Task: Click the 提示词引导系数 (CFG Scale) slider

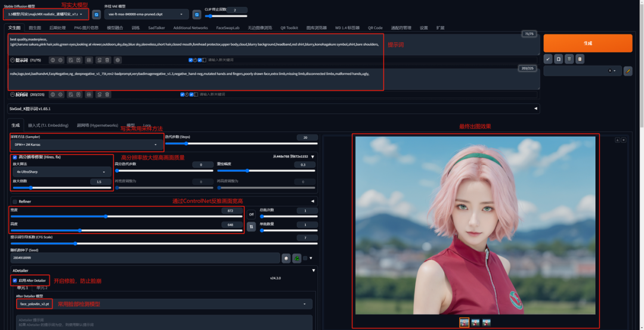Action: [163, 244]
